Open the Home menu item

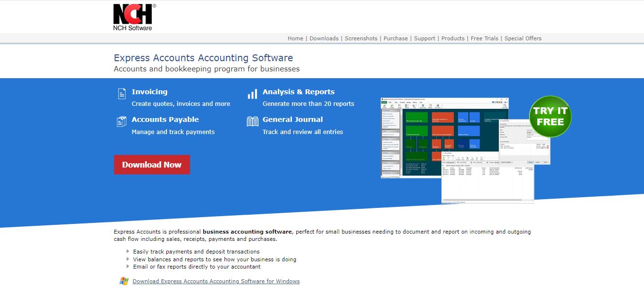point(295,38)
